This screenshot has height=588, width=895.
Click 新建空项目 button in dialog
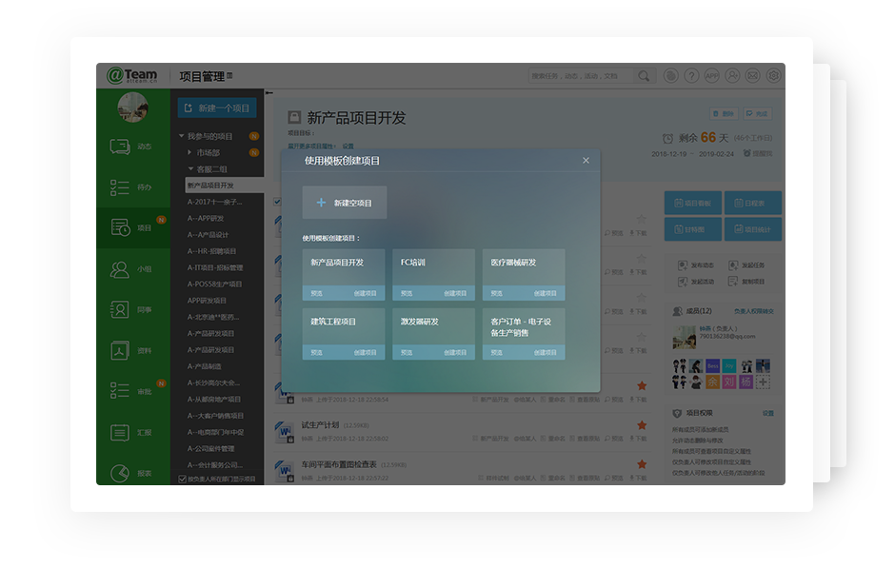pyautogui.click(x=345, y=203)
